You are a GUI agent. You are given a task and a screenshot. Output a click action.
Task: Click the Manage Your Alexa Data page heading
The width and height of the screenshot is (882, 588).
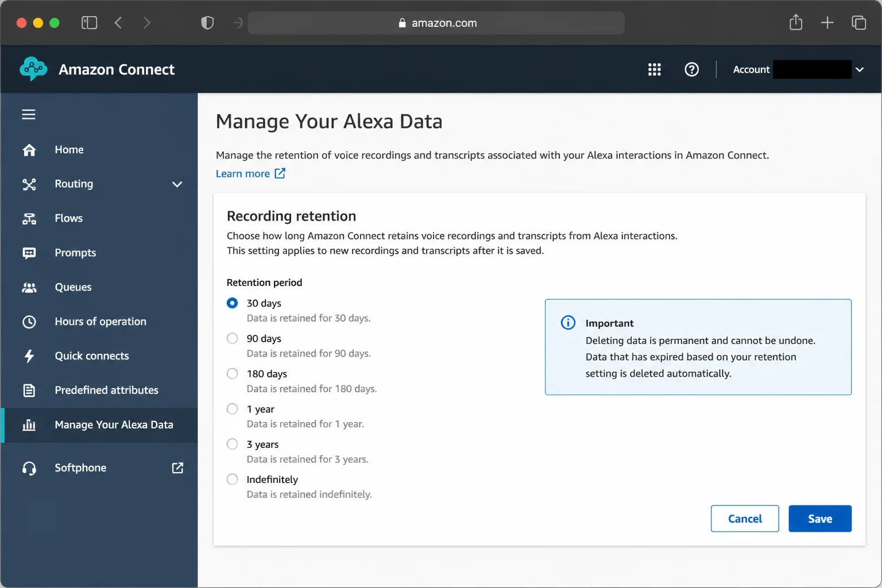click(x=329, y=122)
